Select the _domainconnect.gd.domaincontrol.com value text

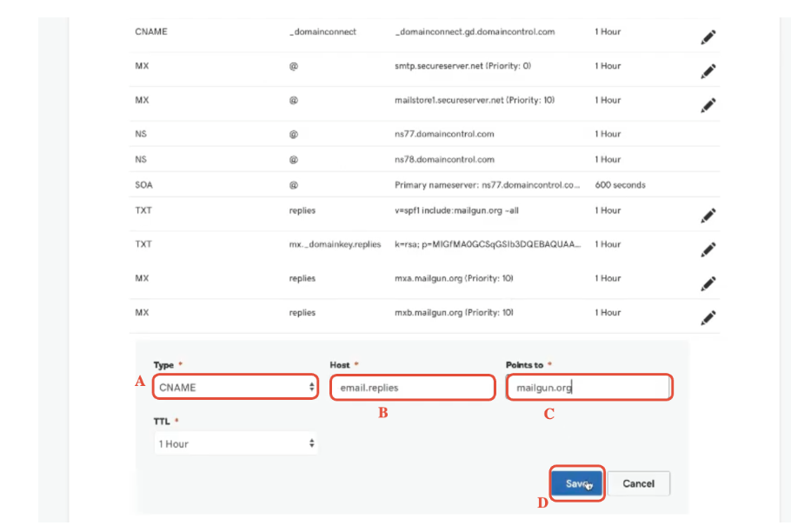pos(475,32)
